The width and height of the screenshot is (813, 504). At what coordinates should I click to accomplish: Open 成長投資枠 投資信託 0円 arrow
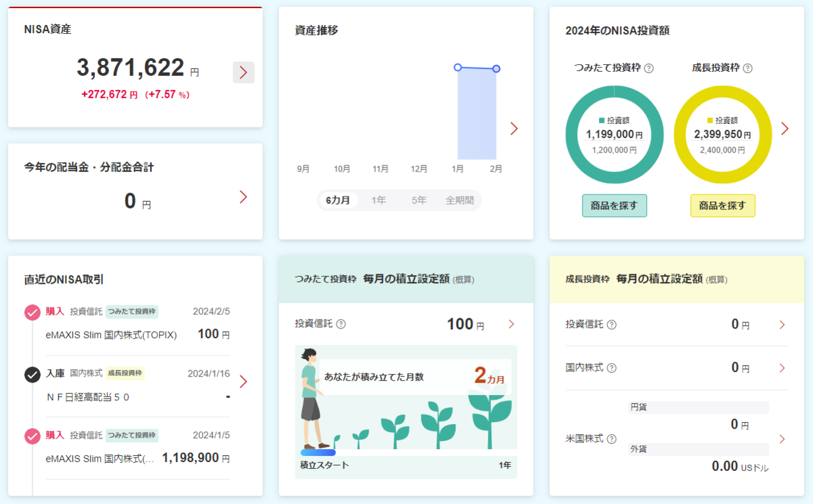tap(782, 324)
